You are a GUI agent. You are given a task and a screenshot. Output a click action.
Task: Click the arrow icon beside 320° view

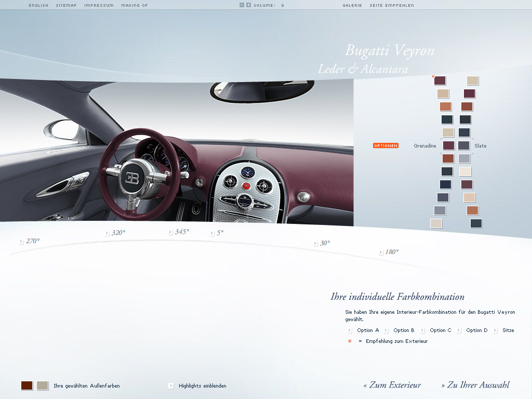(107, 233)
